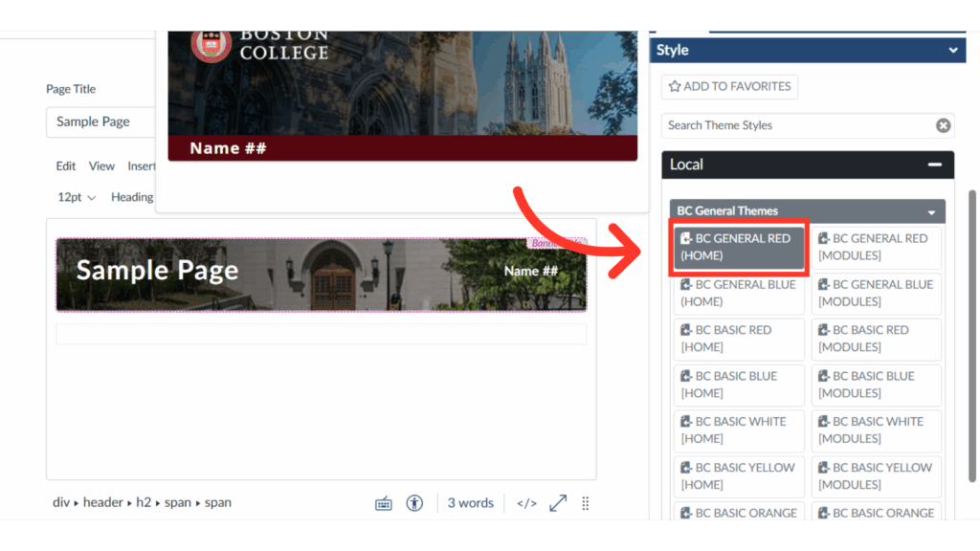Select BC BASIC WHITE [HOME] theme
The image size is (980, 551).
point(739,430)
